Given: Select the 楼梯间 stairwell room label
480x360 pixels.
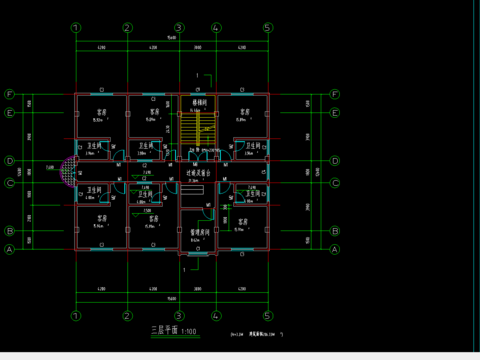Looking at the screenshot, I should (x=199, y=102).
